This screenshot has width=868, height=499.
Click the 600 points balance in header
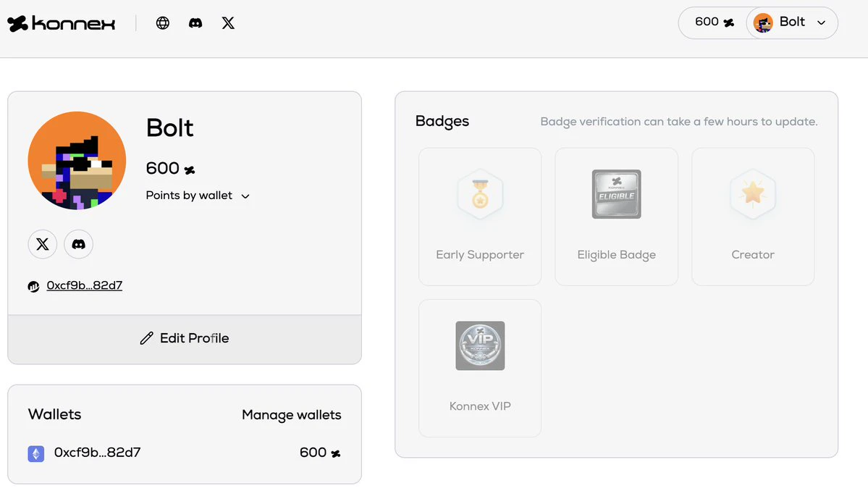pyautogui.click(x=714, y=22)
